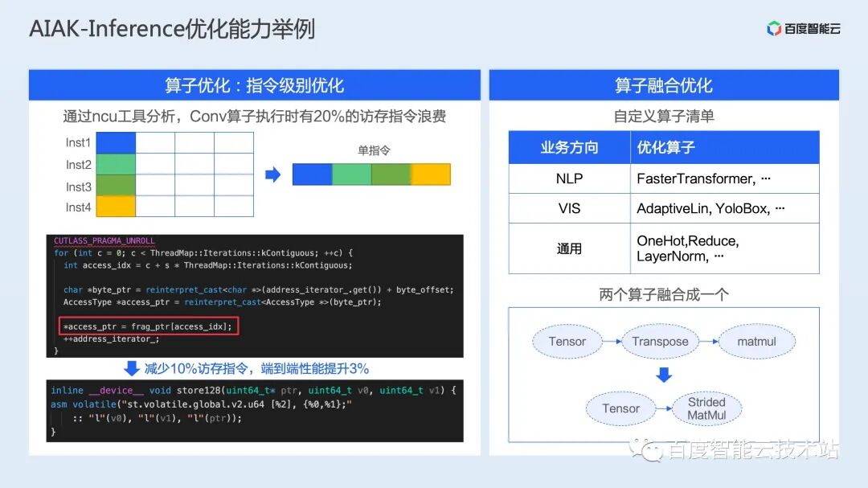Switch to 算子优化：指令级别优化 header
868x488 pixels.
(x=256, y=84)
